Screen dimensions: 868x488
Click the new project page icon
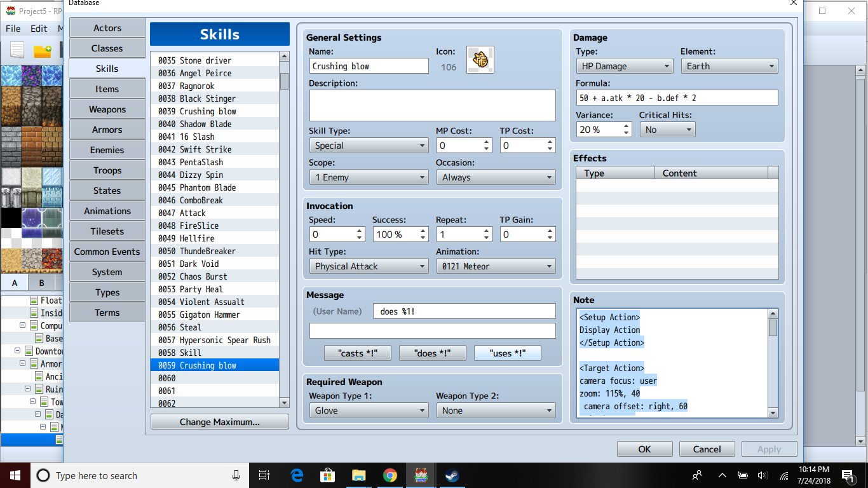click(x=17, y=51)
